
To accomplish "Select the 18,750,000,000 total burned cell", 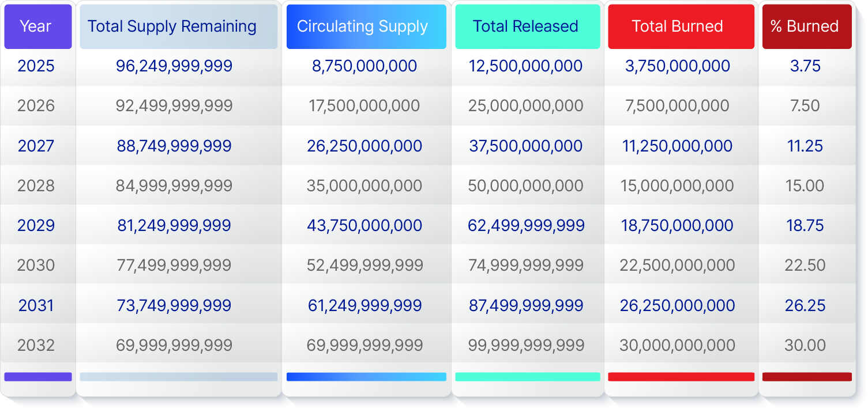I will tap(677, 226).
